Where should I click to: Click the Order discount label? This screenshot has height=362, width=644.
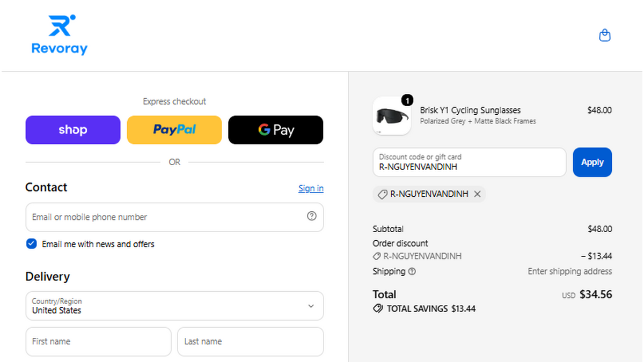point(400,243)
